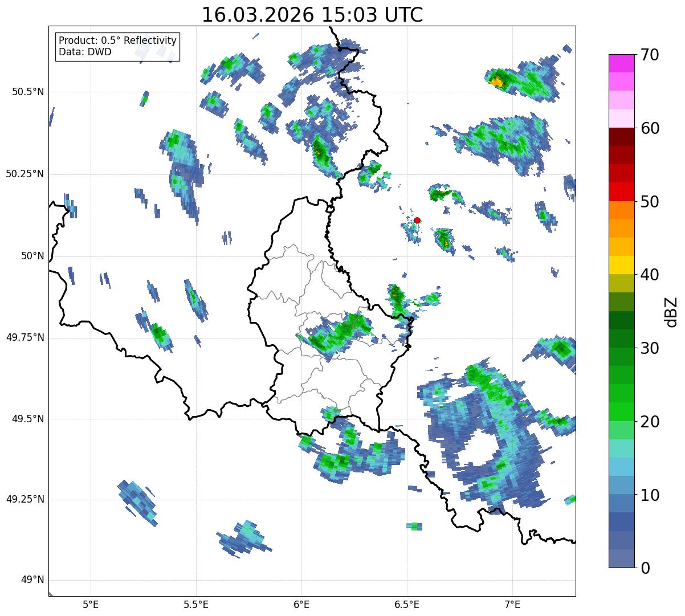
Task: Click the red radar site marker
Action: pyautogui.click(x=417, y=220)
